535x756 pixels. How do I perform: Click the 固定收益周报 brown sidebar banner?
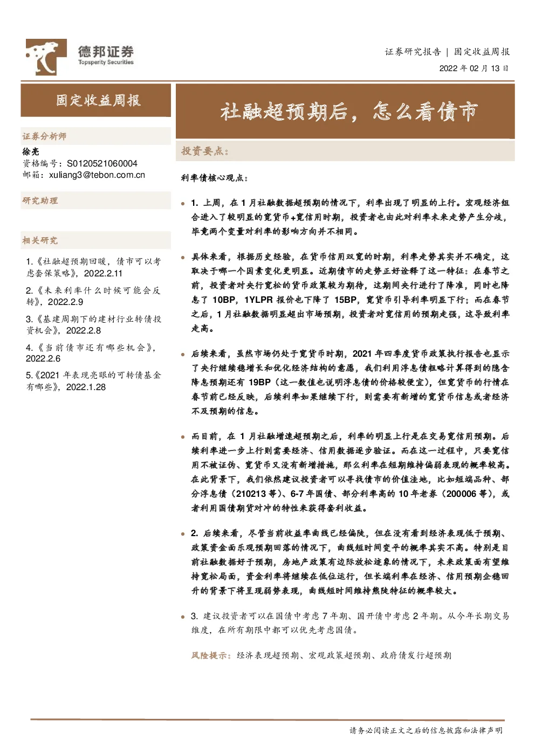point(96,100)
